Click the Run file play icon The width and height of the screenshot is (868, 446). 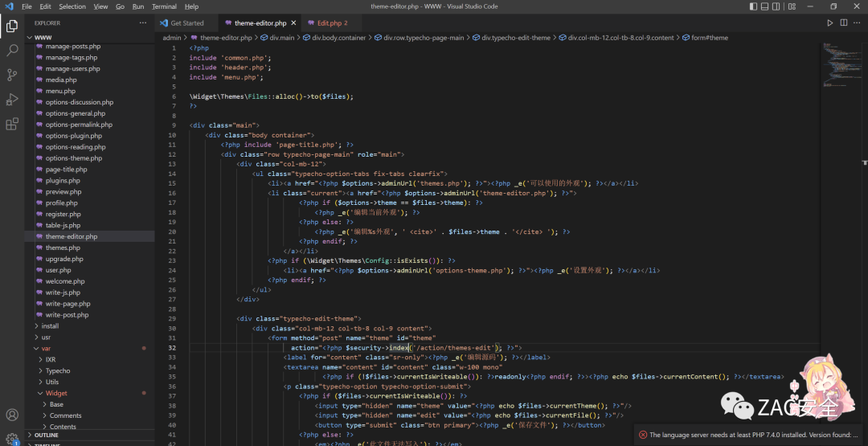[829, 23]
